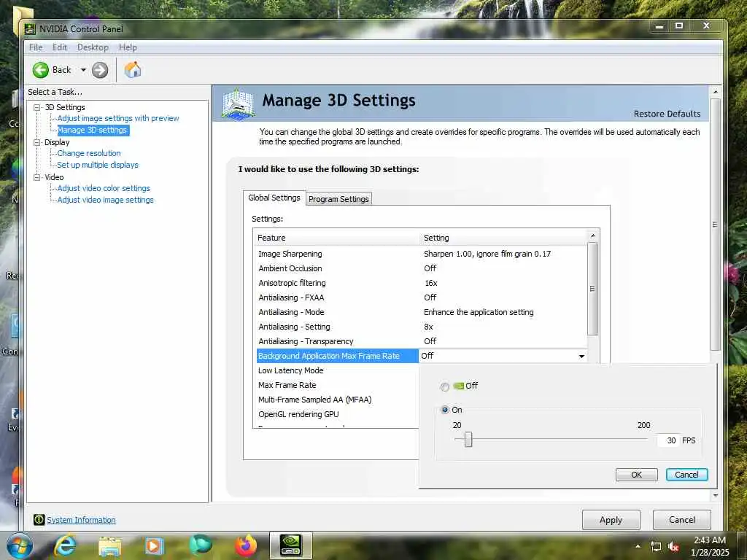This screenshot has height=560, width=747.
Task: Click the settings list scrollbar thumb
Action: pos(592,289)
